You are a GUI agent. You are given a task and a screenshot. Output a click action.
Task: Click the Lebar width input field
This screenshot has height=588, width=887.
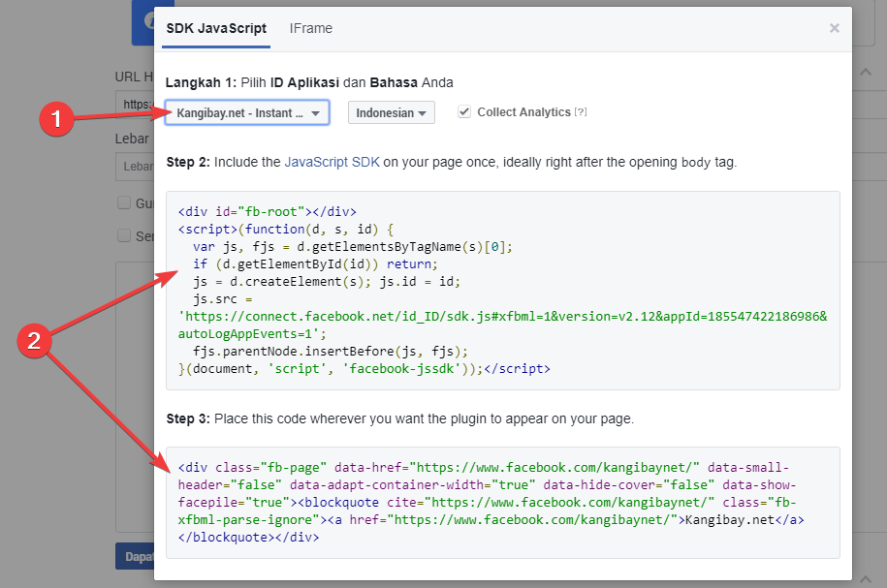coord(134,167)
